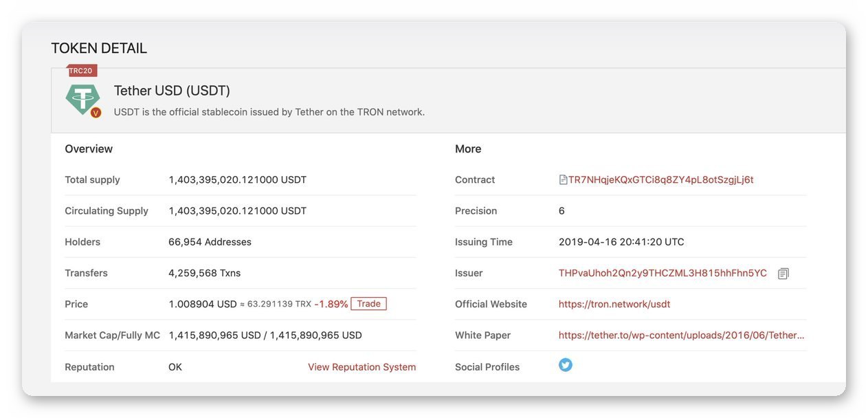Screen dimensions: 868x418
Task: Click the 63.291139 TRX price equivalent
Action: [279, 304]
